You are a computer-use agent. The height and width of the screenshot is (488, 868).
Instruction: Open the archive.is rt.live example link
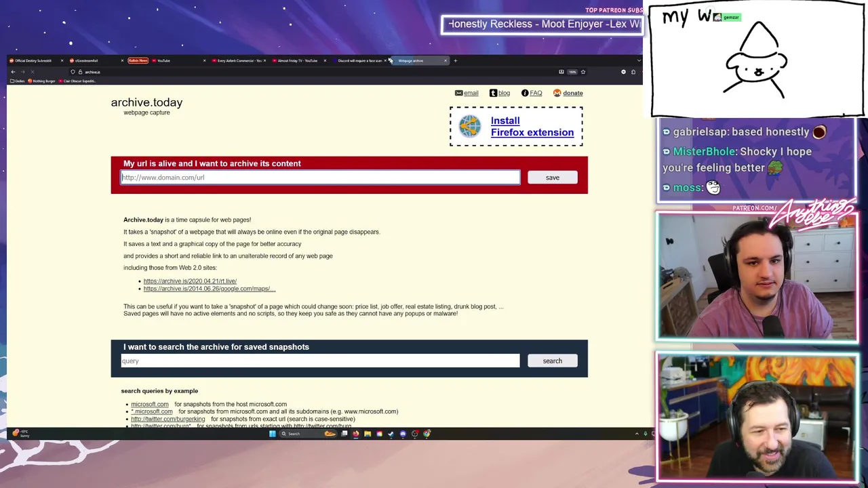coord(190,281)
